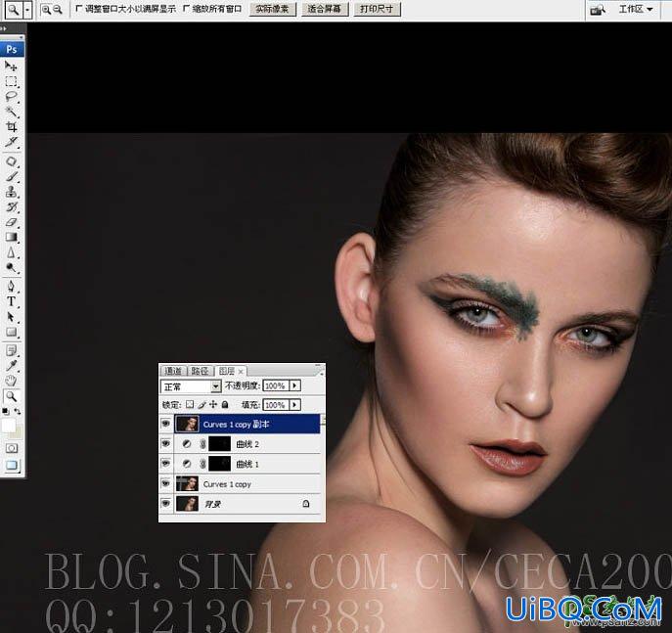Toggle lock all padlock icon
Viewport: 672px width, 633px height.
[x=225, y=405]
